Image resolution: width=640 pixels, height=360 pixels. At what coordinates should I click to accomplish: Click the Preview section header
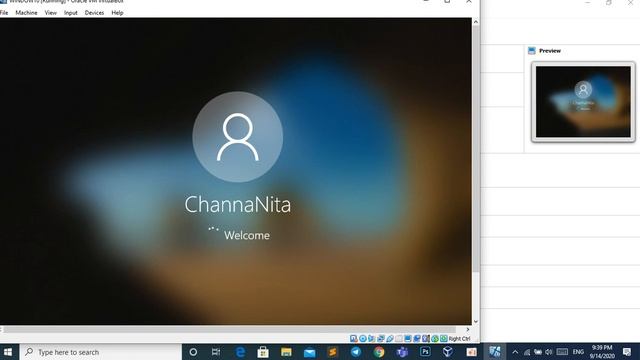coord(550,51)
